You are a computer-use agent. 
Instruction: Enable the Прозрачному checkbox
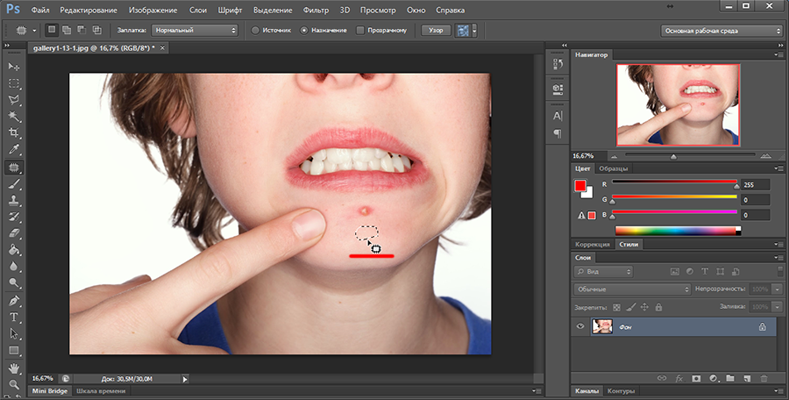pos(360,30)
